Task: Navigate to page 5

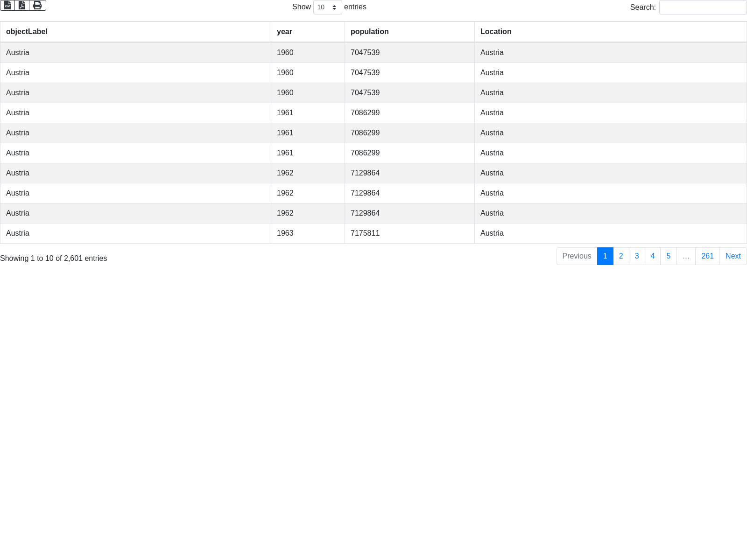Action: click(x=669, y=256)
